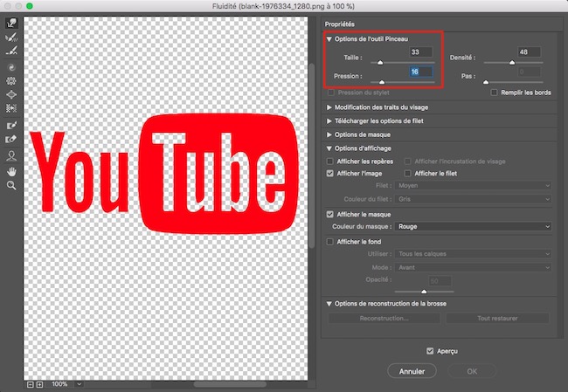Image resolution: width=568 pixels, height=392 pixels.
Task: Select the Twirl Clockwise tool
Action: (11, 67)
